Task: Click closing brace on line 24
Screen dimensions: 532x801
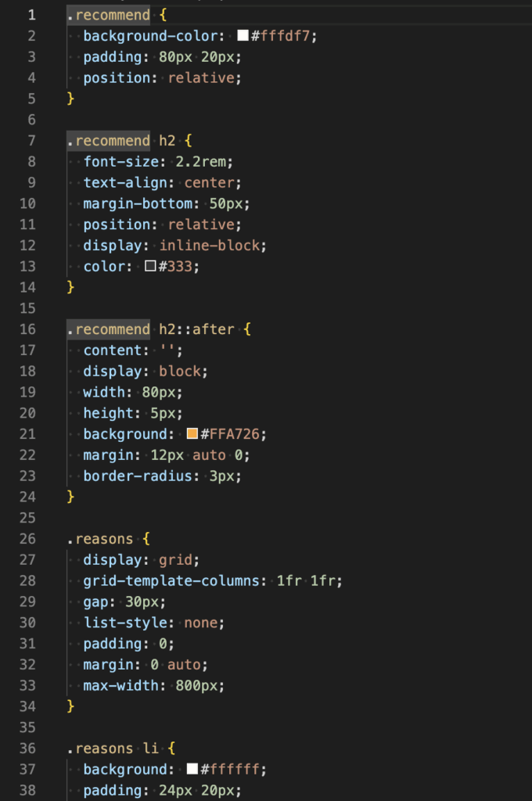Action: 70,496
